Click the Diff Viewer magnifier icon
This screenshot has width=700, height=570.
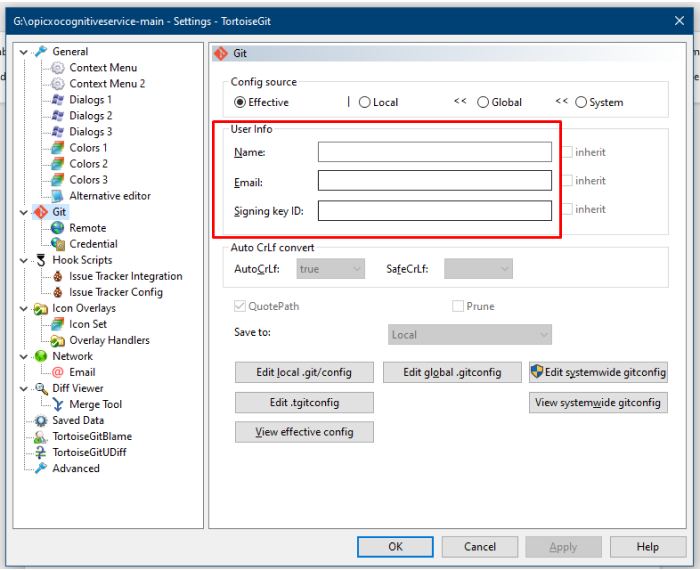(x=41, y=388)
